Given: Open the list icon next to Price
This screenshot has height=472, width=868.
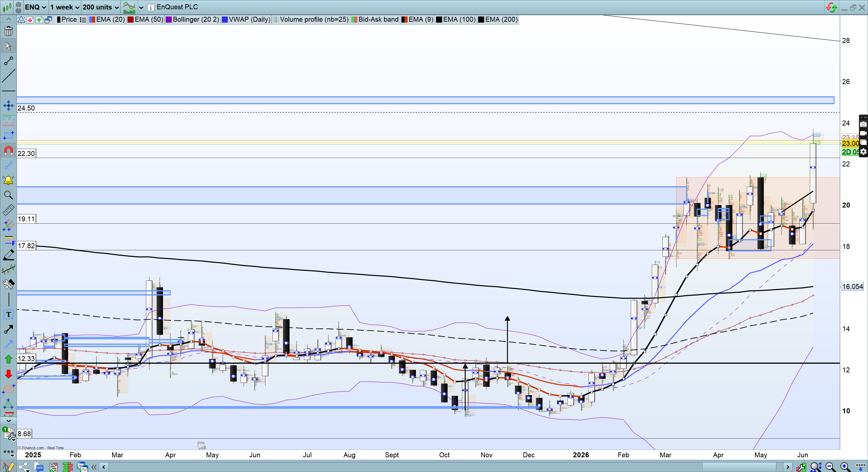Looking at the screenshot, I should coord(83,20).
